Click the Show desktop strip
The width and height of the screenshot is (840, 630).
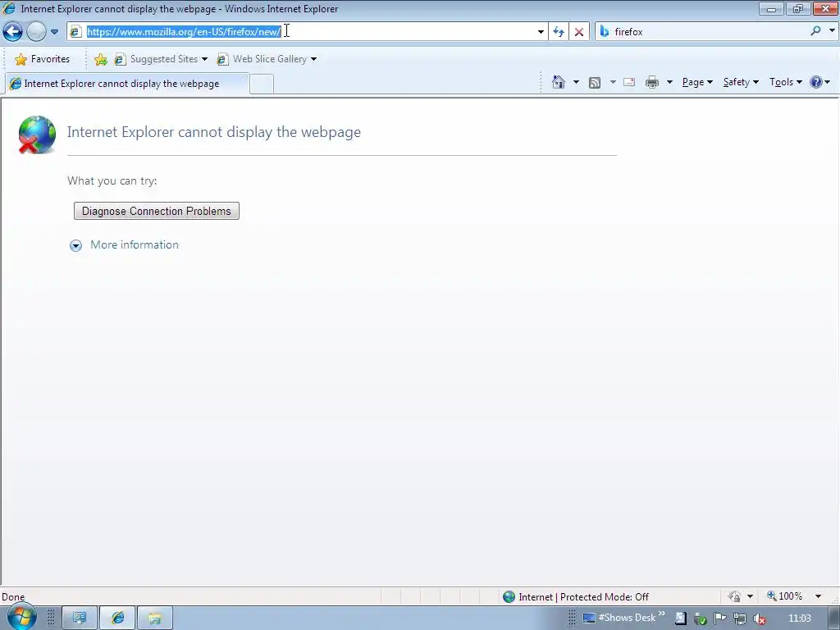coord(833,618)
